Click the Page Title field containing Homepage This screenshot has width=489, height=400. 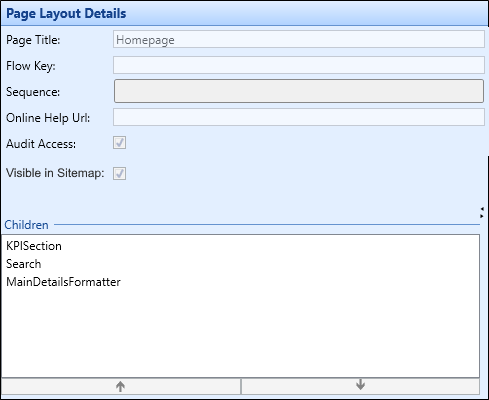pos(299,39)
